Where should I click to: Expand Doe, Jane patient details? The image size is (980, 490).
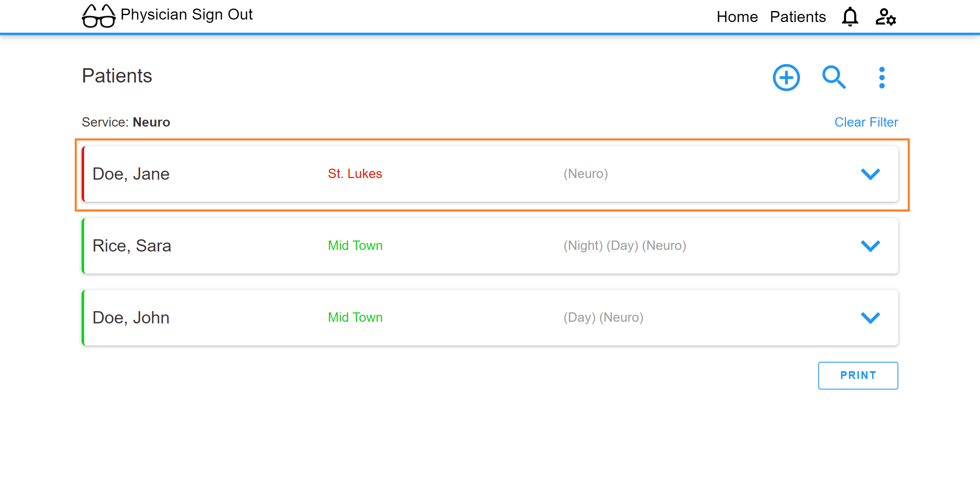coord(870,174)
